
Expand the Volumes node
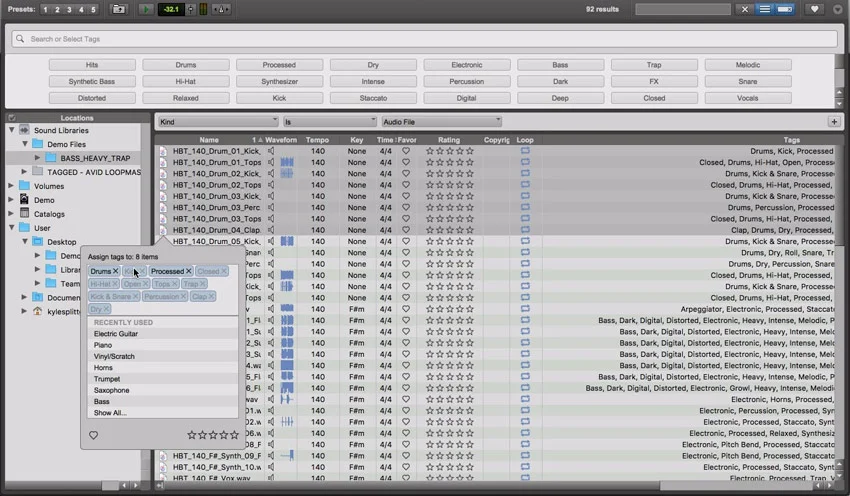11,186
